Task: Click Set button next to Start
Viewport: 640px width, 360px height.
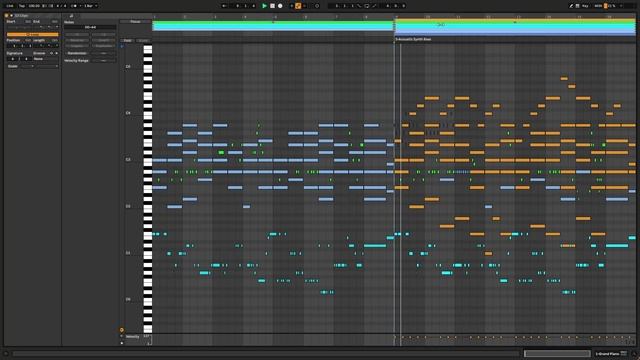Action: 28,21
